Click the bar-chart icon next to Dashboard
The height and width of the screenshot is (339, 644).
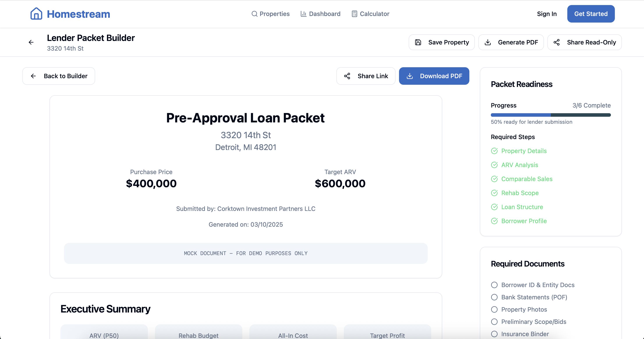[303, 14]
